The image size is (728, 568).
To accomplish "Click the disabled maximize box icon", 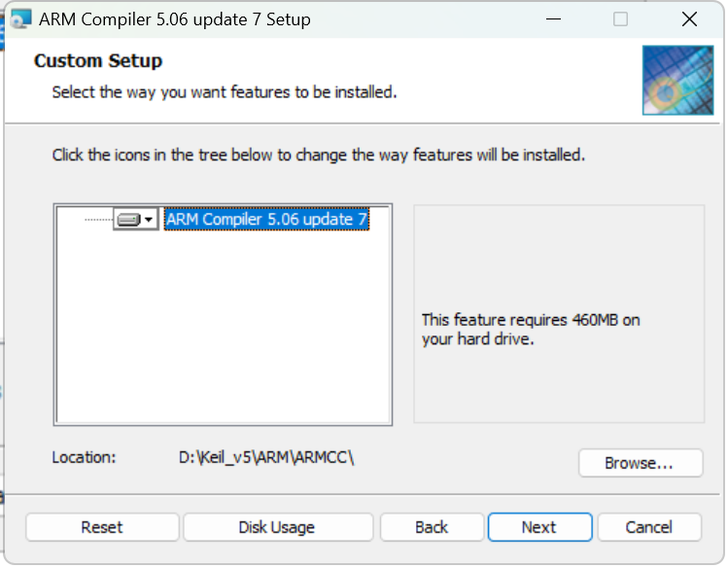I will click(x=620, y=19).
